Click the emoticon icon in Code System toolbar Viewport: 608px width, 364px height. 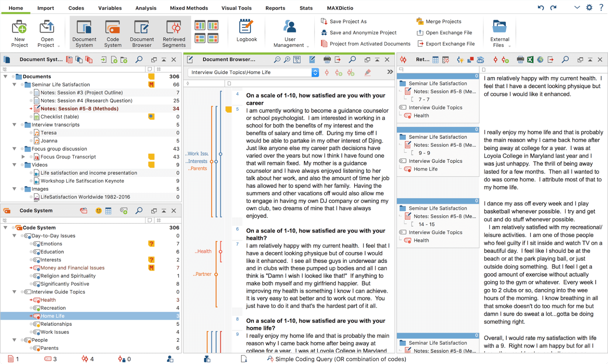(98, 211)
